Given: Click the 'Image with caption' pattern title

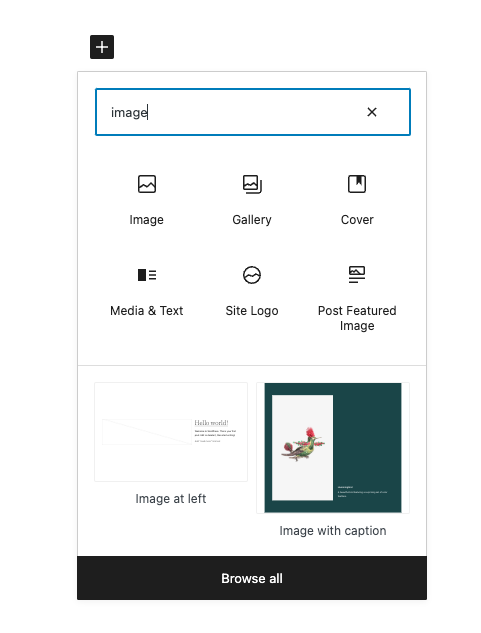Looking at the screenshot, I should pos(333,530).
